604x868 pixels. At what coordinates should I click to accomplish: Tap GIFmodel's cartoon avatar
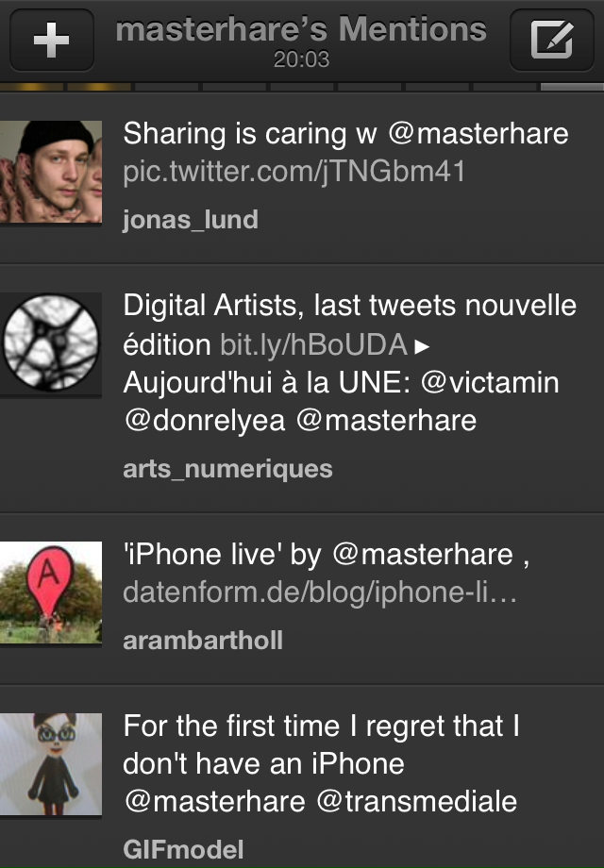[51, 763]
